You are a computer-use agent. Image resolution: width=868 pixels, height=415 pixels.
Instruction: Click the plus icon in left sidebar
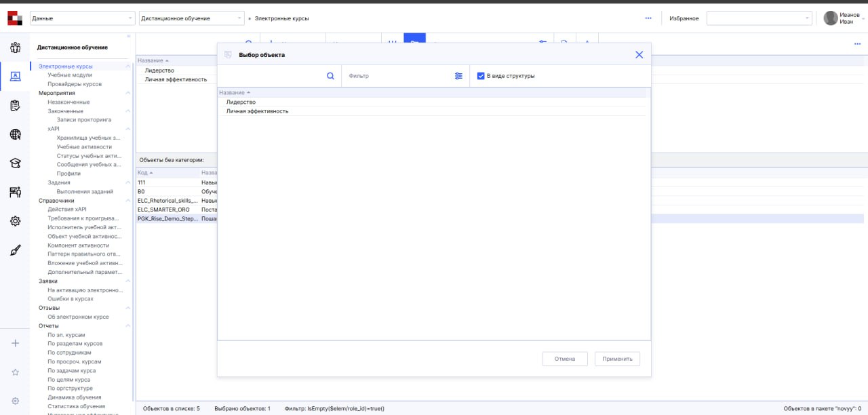point(15,343)
